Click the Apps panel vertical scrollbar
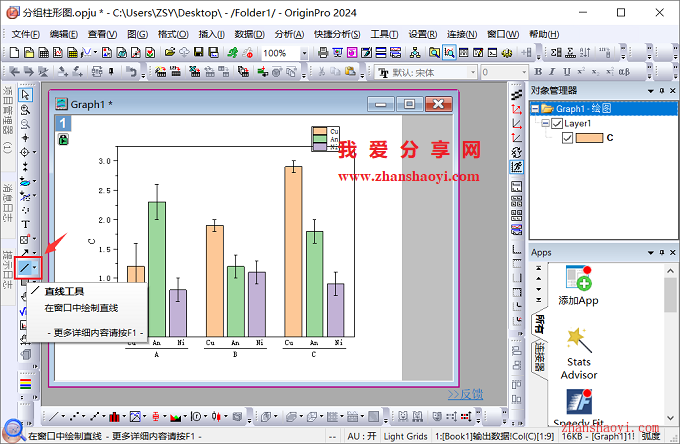Viewport: 680px width, 444px height. point(670,345)
